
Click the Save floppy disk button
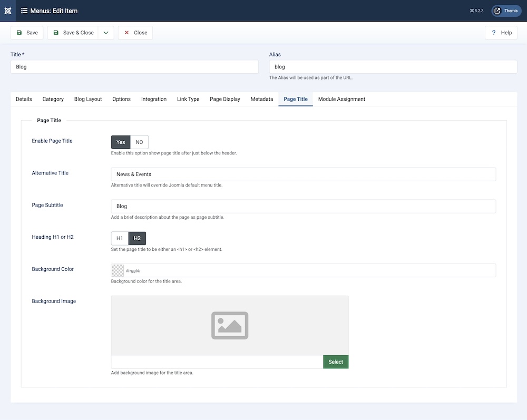(27, 33)
